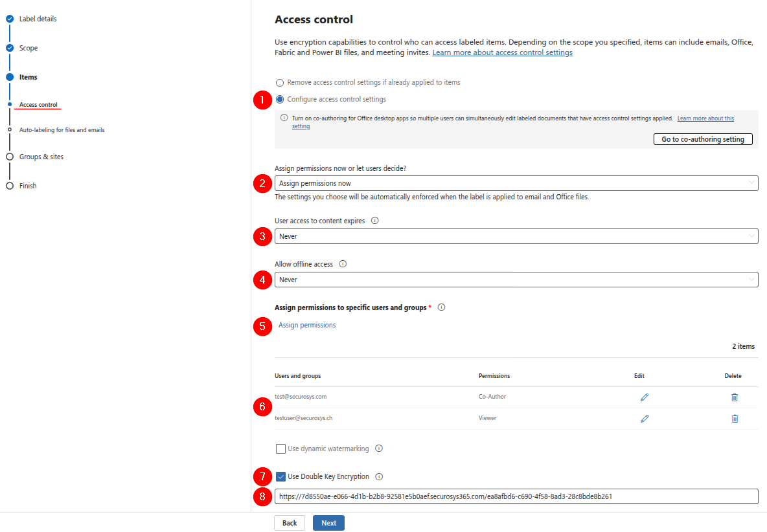Select Configure access control settings option
Image resolution: width=767 pixels, height=532 pixels.
point(280,100)
